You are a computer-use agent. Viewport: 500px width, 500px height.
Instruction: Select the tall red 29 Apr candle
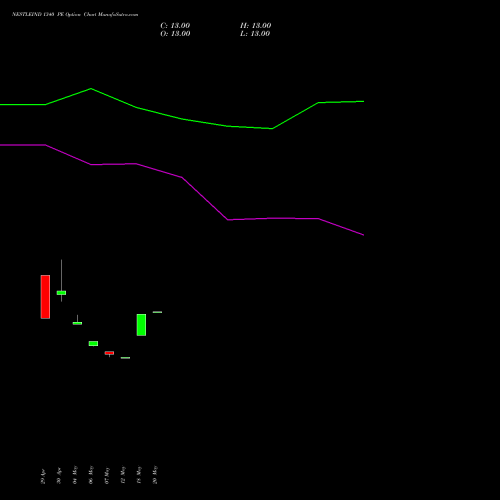pos(45,297)
